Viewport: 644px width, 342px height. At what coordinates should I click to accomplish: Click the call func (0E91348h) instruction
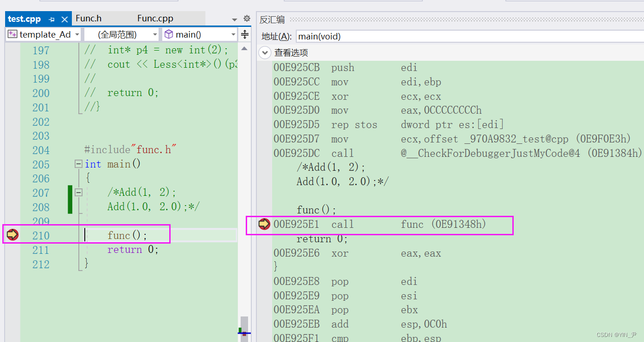380,225
